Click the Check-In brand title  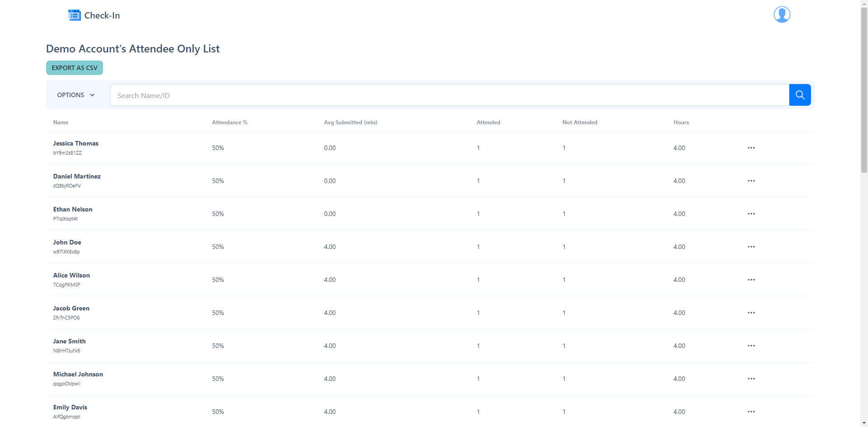click(x=102, y=15)
